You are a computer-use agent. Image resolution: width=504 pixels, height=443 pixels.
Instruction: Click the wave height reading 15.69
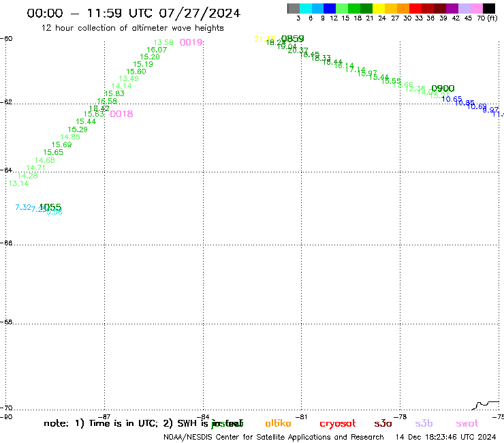point(62,144)
